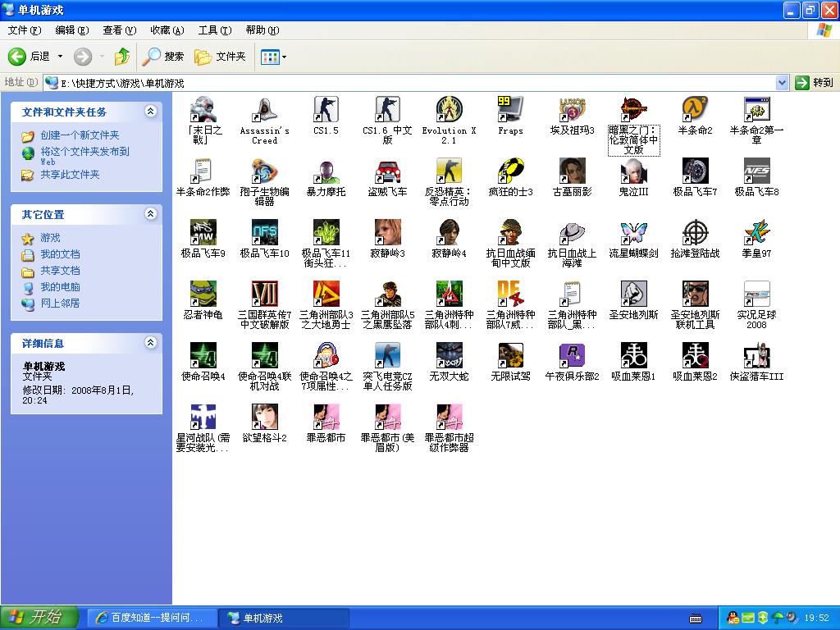Collapse the 详细信息 panel
The image size is (840, 630).
coord(151,342)
